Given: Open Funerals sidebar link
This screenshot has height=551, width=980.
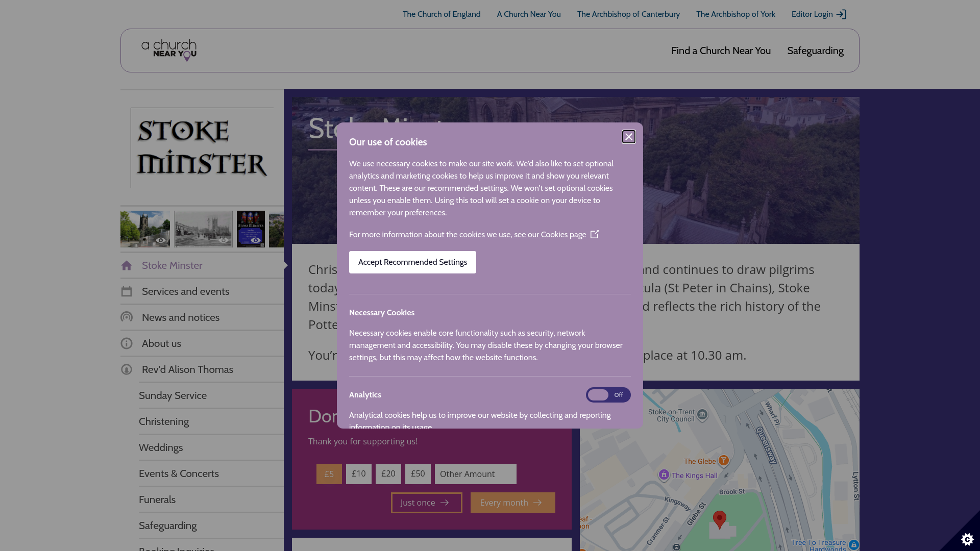Looking at the screenshot, I should coord(211,499).
